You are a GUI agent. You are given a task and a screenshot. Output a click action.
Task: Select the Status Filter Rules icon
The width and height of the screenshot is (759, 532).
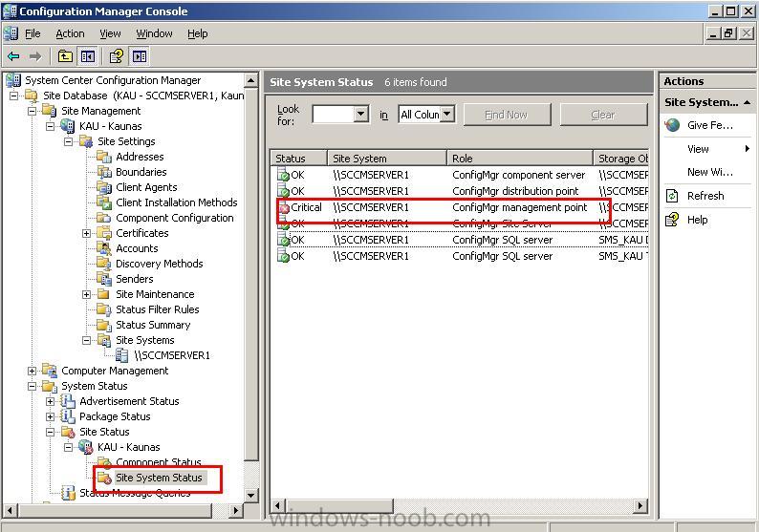[x=104, y=309]
